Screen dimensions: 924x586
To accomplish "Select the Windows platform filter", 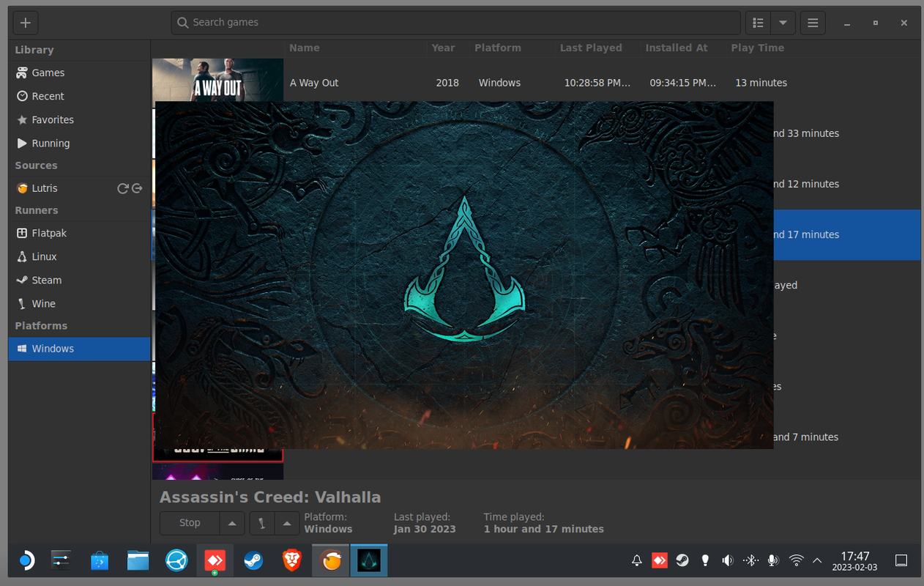I will (79, 349).
